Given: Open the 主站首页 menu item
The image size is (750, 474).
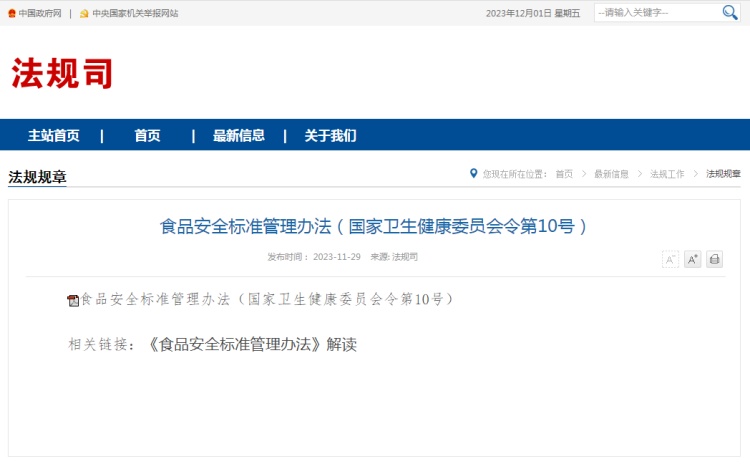Looking at the screenshot, I should 54,136.
